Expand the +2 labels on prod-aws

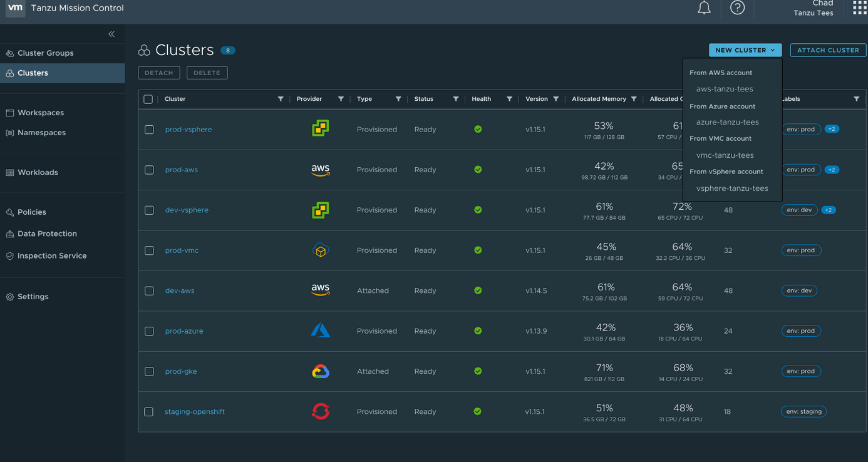832,170
